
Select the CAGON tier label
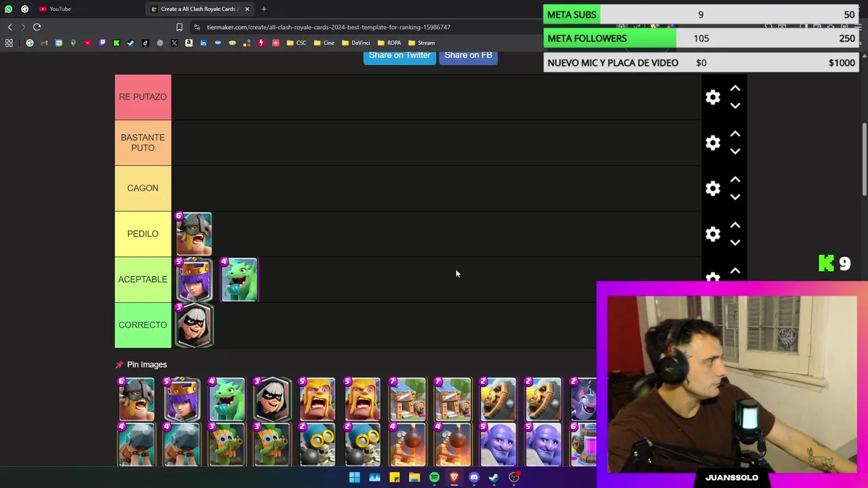pyautogui.click(x=142, y=188)
